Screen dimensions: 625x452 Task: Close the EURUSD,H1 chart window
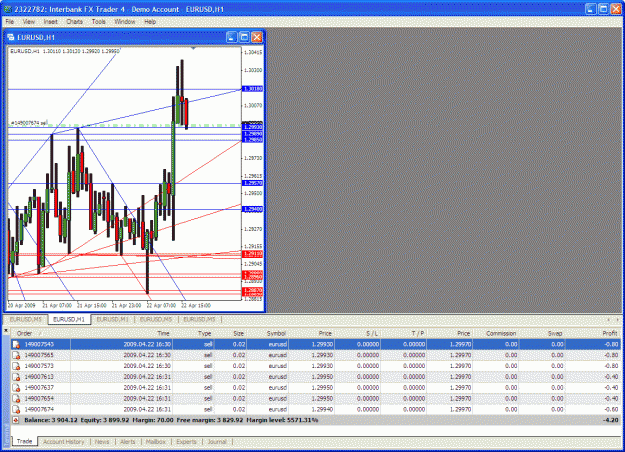click(257, 37)
